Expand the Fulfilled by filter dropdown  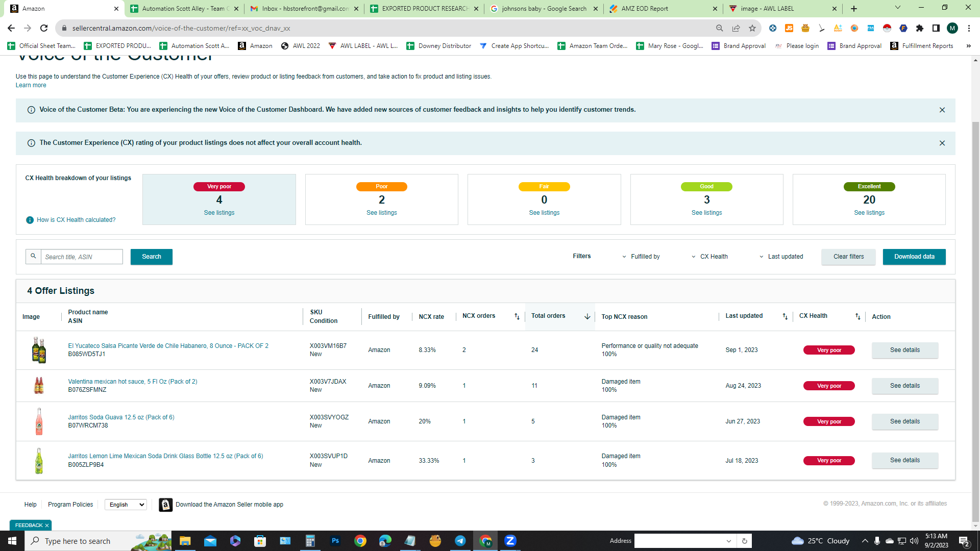(641, 257)
